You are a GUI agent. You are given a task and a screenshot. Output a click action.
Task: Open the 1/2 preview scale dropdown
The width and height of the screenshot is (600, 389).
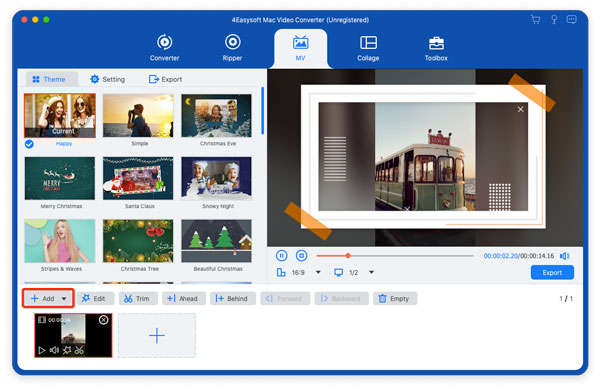coord(371,272)
